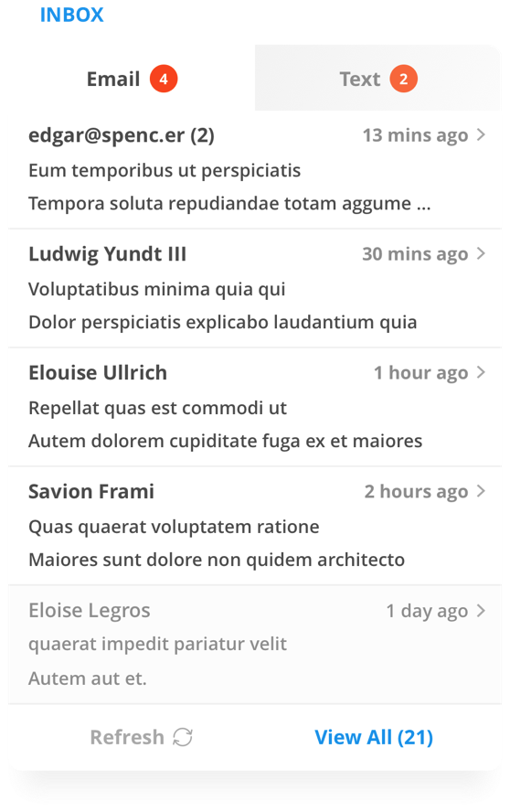Click the red badge showing 4 on Email
This screenshot has width=510, height=812.
[x=164, y=79]
